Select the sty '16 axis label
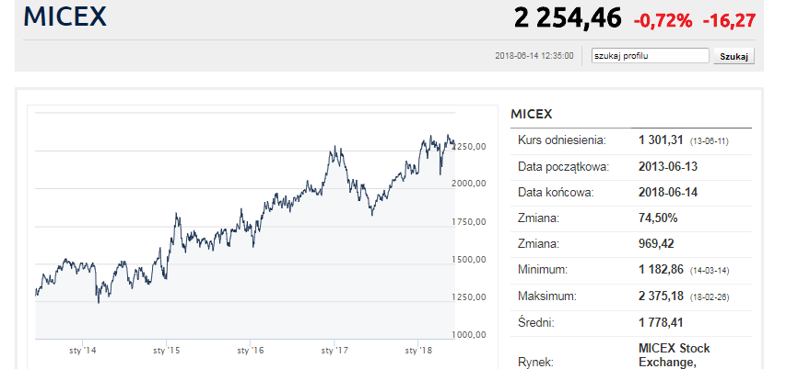This screenshot has height=369, width=786. [251, 350]
